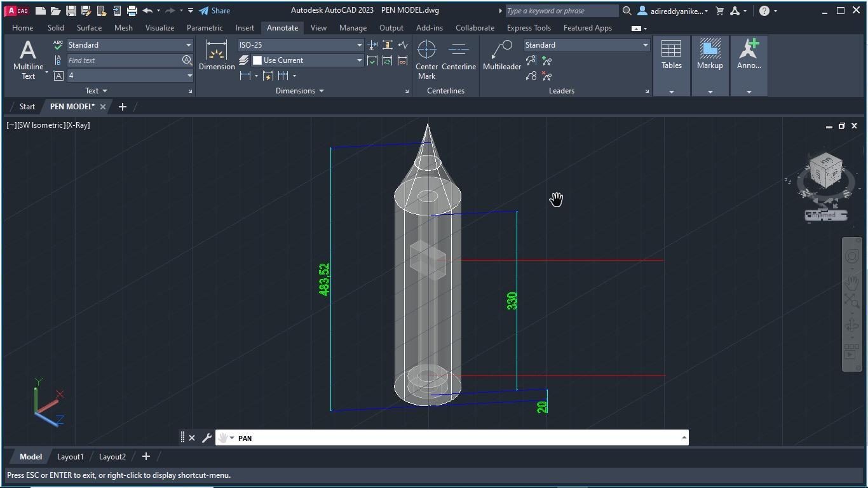The image size is (868, 488).
Task: Click the Adjust Space tool
Action: pos(388,45)
